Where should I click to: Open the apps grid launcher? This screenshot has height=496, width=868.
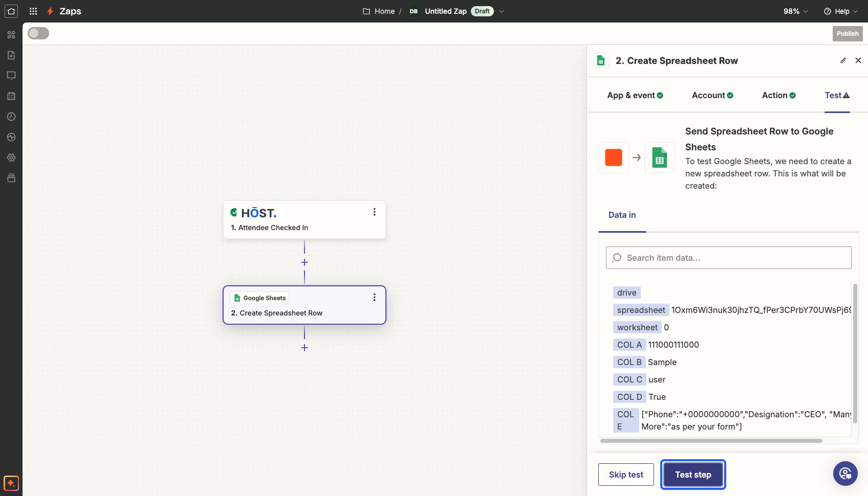click(x=33, y=11)
